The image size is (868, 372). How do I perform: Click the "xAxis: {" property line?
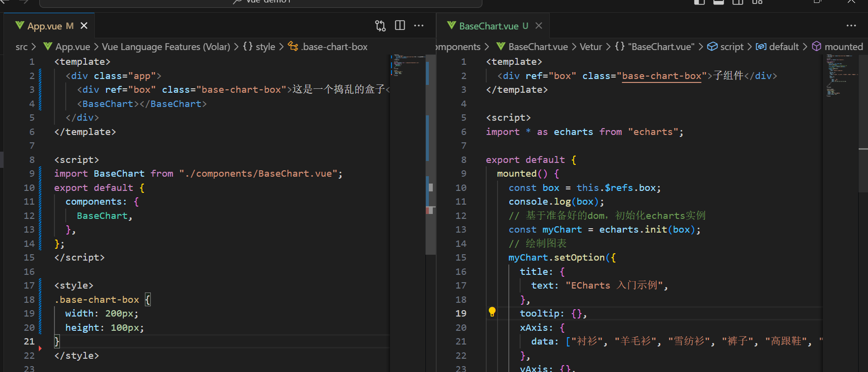point(542,328)
